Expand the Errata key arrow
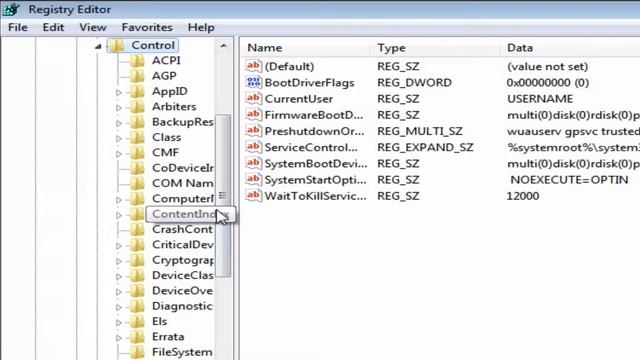640x360 pixels. 119,338
